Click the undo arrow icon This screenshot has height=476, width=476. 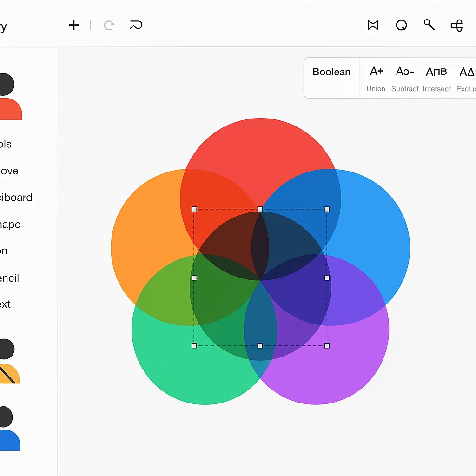tap(109, 25)
